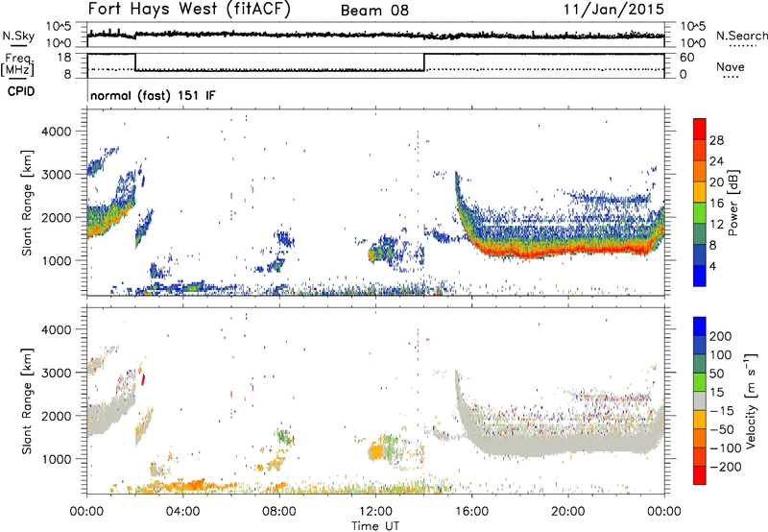The width and height of the screenshot is (768, 532).
Task: Click the "Power [dB]" color bar title
Action: pyautogui.click(x=732, y=203)
